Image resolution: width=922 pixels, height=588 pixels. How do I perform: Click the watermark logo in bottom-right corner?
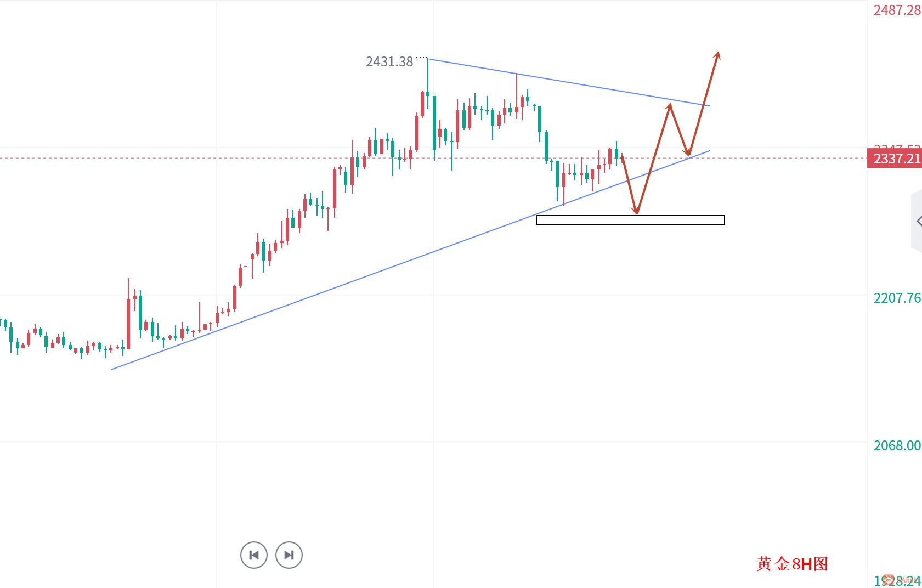click(x=900, y=580)
